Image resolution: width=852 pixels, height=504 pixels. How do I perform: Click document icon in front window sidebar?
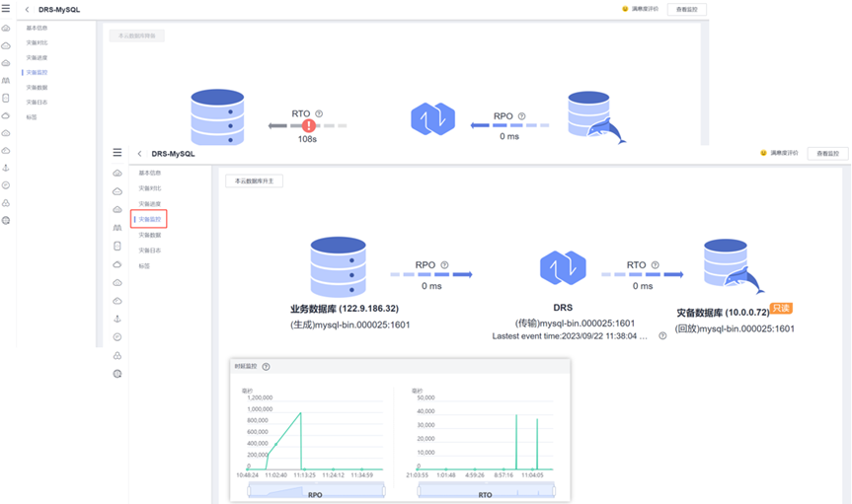point(117,246)
